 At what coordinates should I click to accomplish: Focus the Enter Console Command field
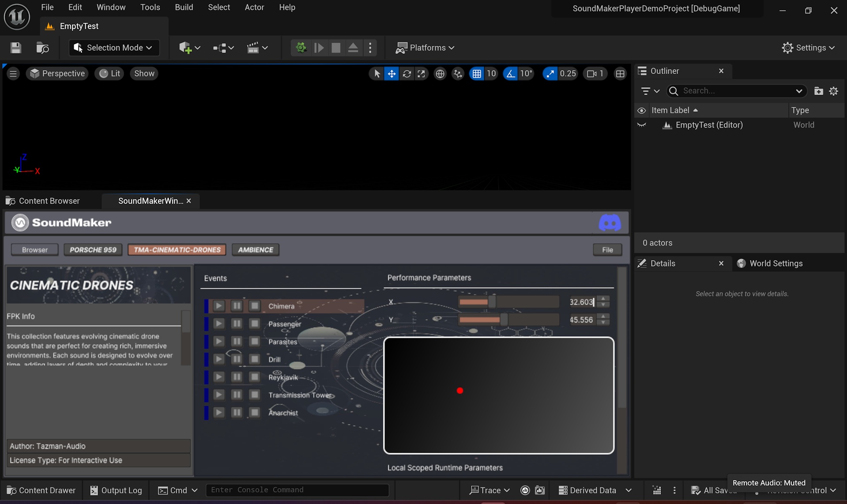(x=297, y=490)
